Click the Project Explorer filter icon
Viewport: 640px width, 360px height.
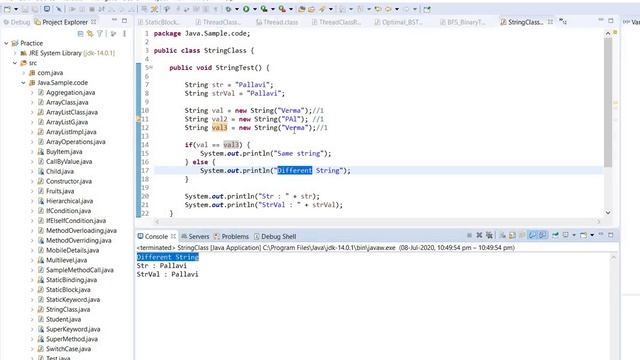click(100, 33)
